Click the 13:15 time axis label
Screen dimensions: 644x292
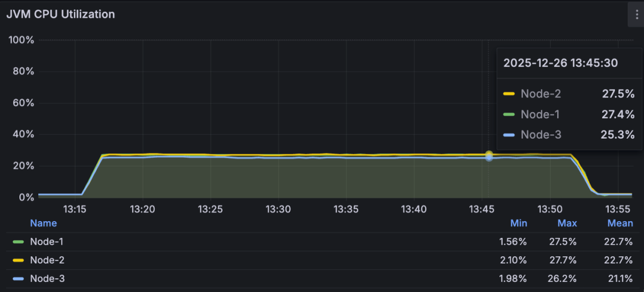pos(75,209)
